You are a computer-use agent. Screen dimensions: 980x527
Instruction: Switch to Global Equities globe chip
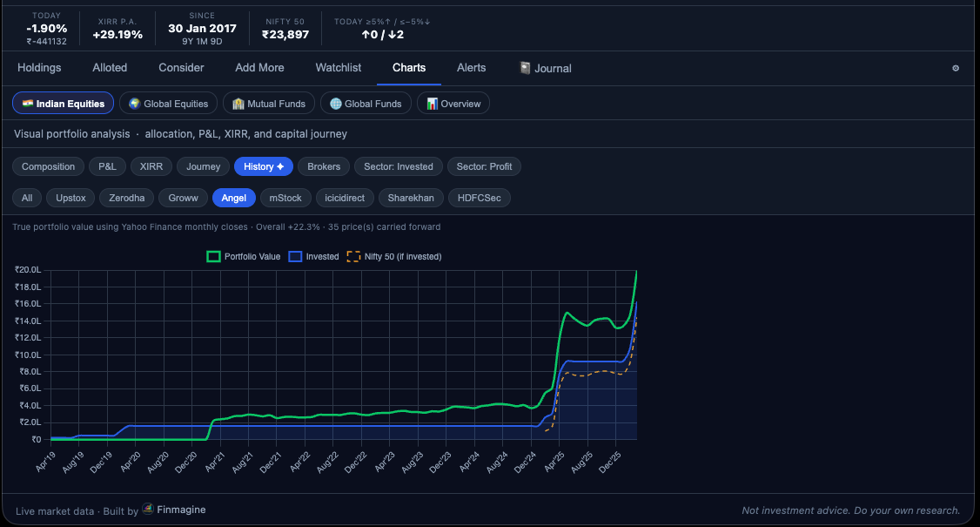168,104
